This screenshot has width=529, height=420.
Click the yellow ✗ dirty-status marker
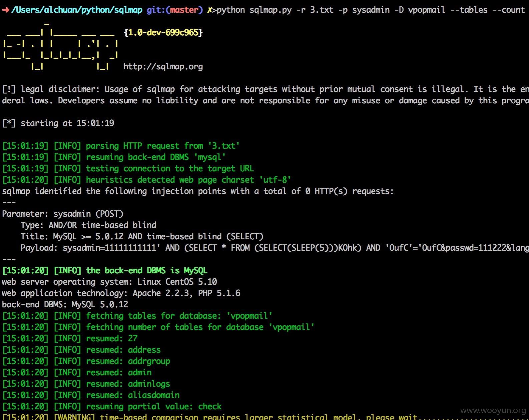tap(209, 10)
